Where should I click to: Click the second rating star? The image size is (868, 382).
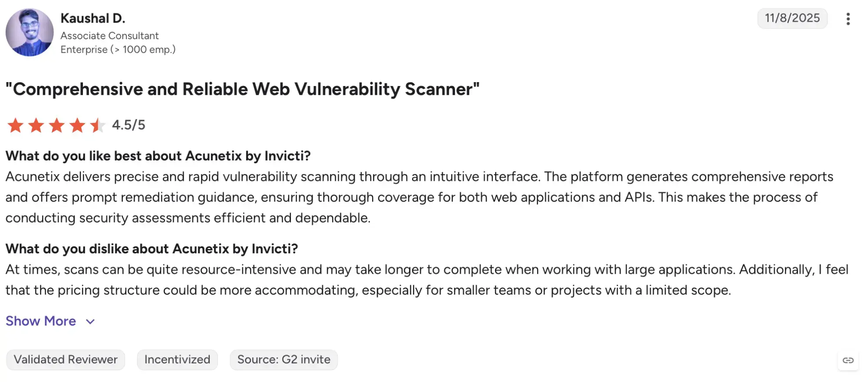pos(36,125)
